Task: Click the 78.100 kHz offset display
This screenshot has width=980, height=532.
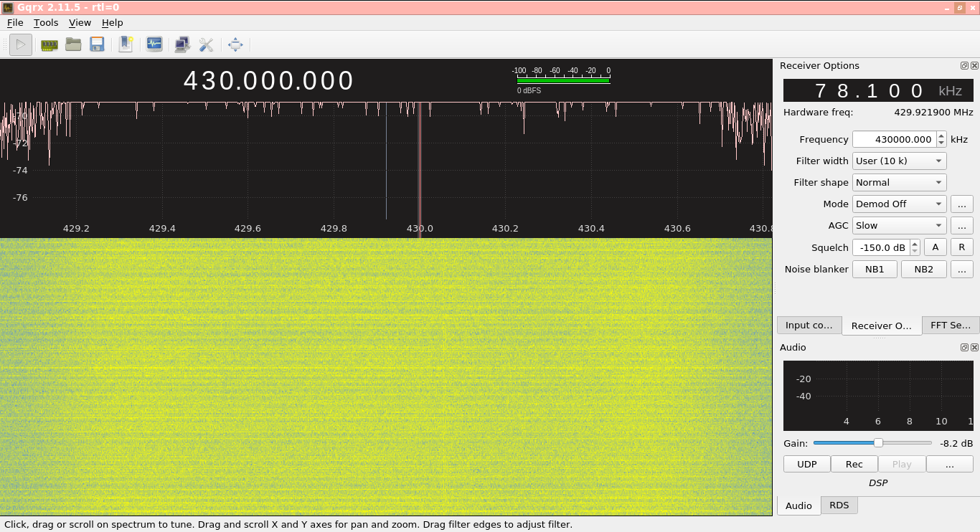Action: [878, 90]
